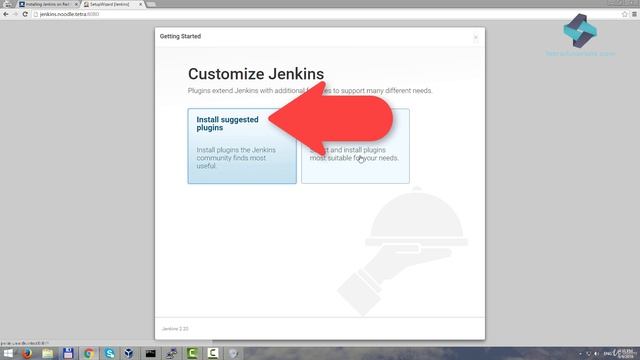Open the Windows Start menu
This screenshot has height=360, width=640.
point(8,353)
